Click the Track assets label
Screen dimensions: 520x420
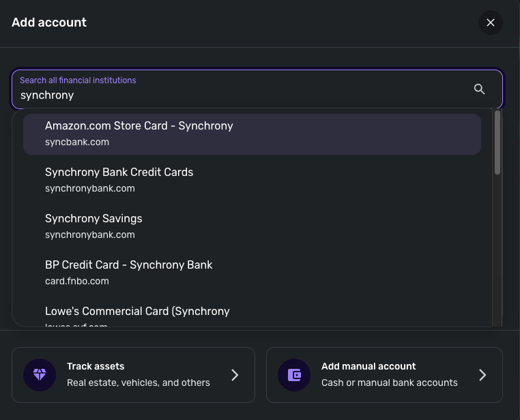click(x=96, y=366)
